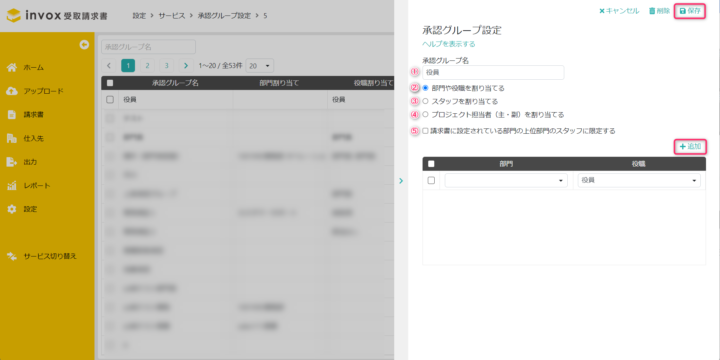Click the 役職 column header in panel
Image resolution: width=720 pixels, height=360 pixels.
(639, 164)
